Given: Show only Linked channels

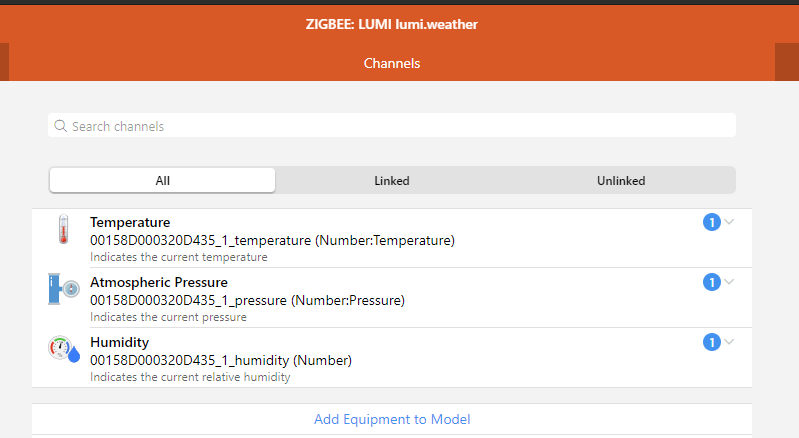Looking at the screenshot, I should click(x=392, y=181).
